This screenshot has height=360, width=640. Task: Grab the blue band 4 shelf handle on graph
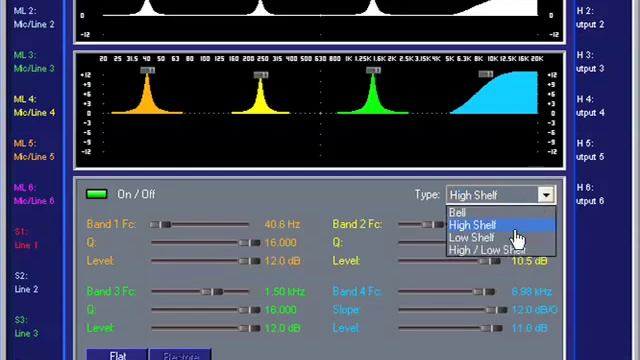click(x=486, y=74)
